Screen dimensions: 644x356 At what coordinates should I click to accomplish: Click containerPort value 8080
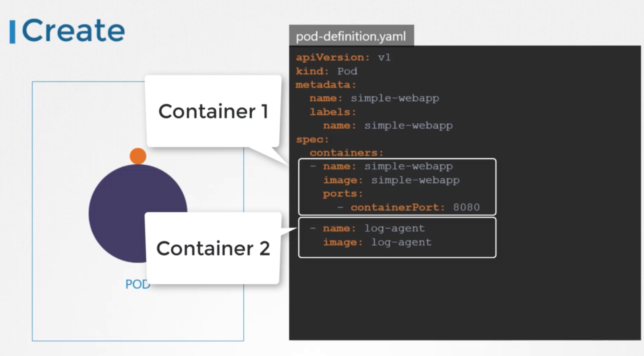click(x=466, y=207)
